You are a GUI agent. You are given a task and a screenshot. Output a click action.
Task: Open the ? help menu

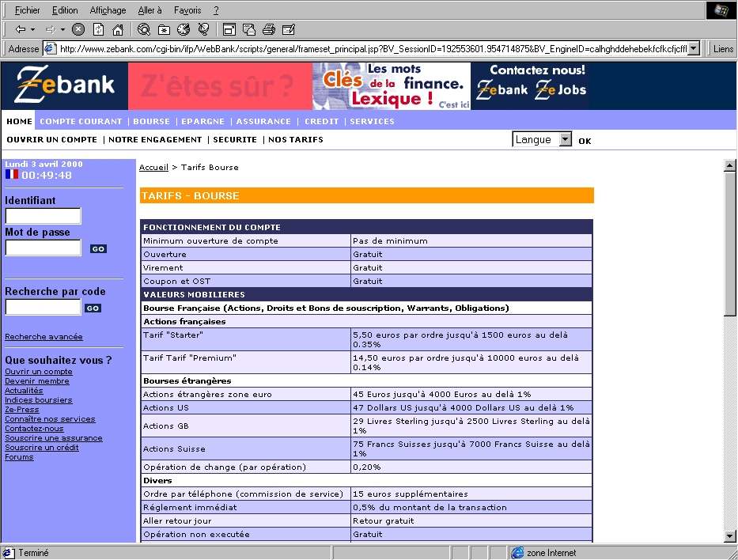coord(216,10)
